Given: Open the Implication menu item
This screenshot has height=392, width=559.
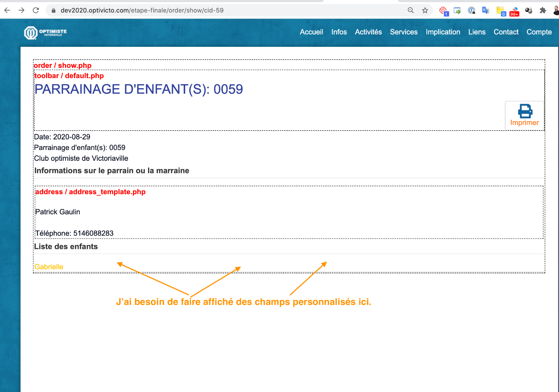Looking at the screenshot, I should (x=443, y=32).
